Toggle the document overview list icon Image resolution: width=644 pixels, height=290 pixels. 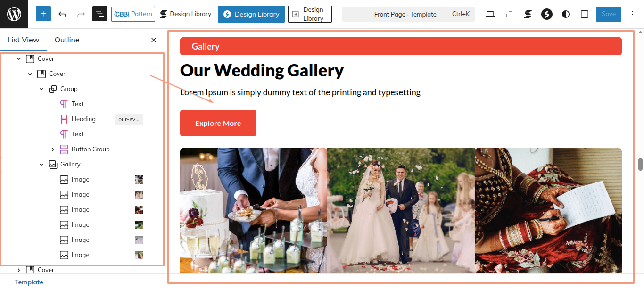(x=100, y=14)
